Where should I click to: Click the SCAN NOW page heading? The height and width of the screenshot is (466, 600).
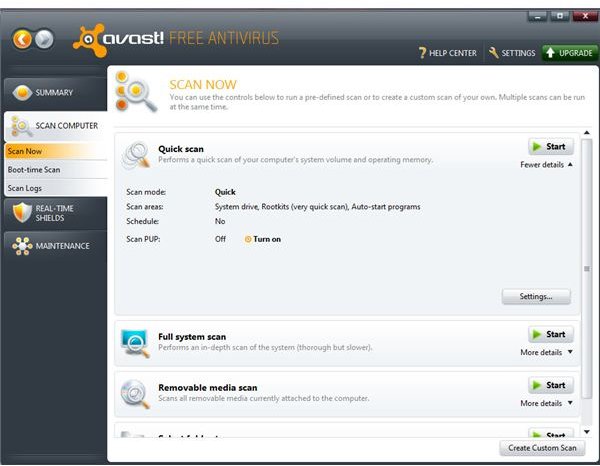pos(203,85)
